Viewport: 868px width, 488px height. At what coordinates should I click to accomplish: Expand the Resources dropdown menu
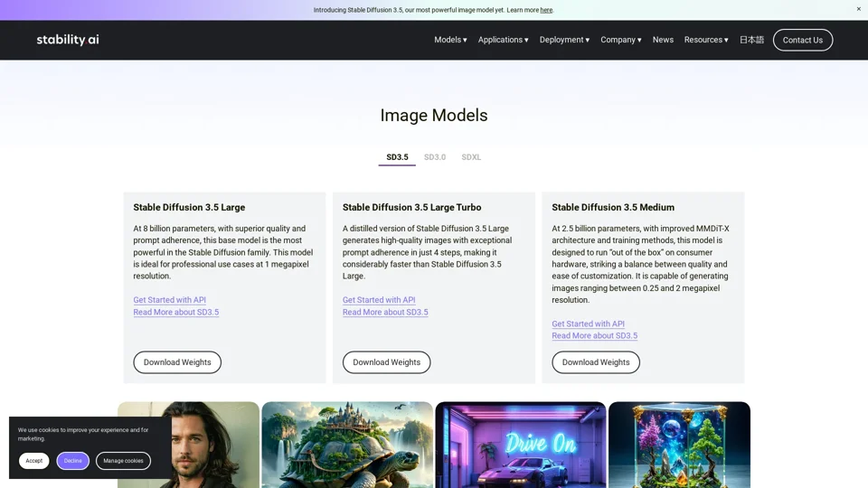[706, 40]
